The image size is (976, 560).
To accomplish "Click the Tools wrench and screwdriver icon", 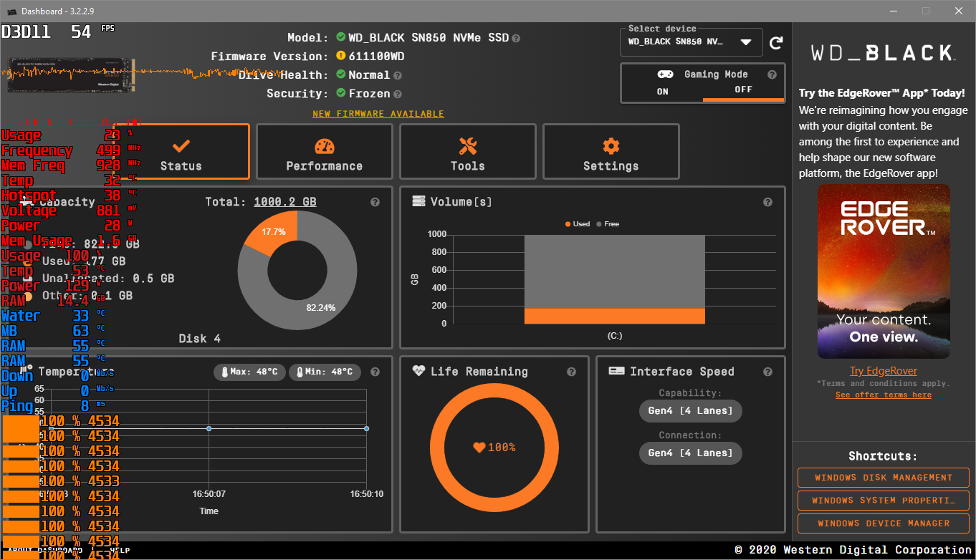I will 468,146.
